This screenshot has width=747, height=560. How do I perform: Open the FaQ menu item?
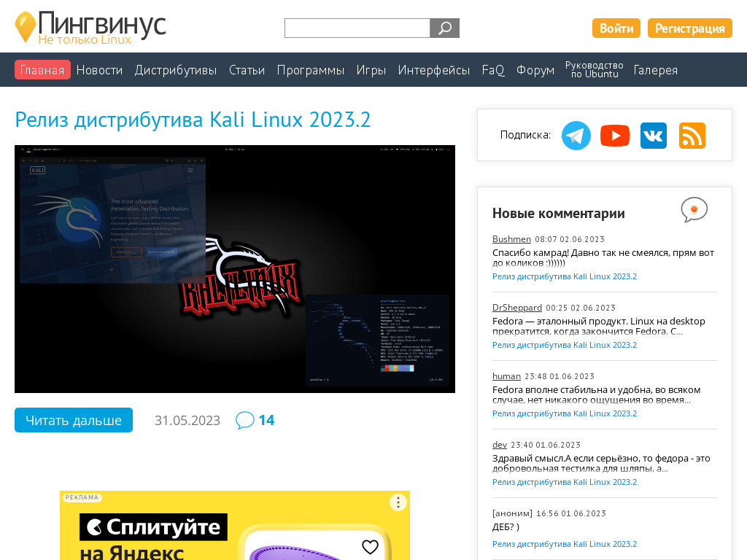[493, 70]
